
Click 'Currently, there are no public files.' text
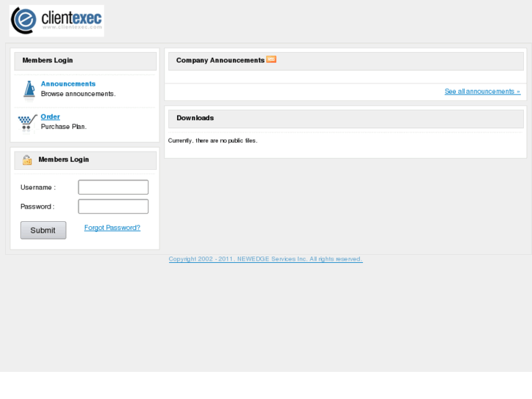coord(213,141)
